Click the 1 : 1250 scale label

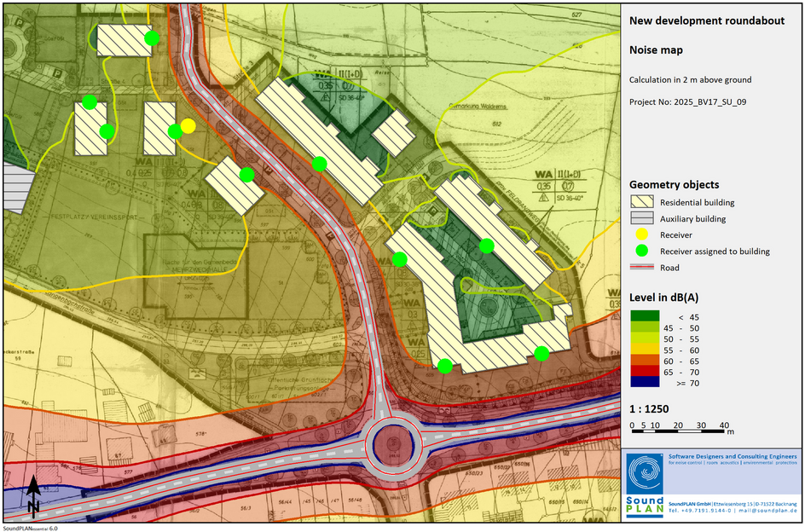(x=649, y=408)
